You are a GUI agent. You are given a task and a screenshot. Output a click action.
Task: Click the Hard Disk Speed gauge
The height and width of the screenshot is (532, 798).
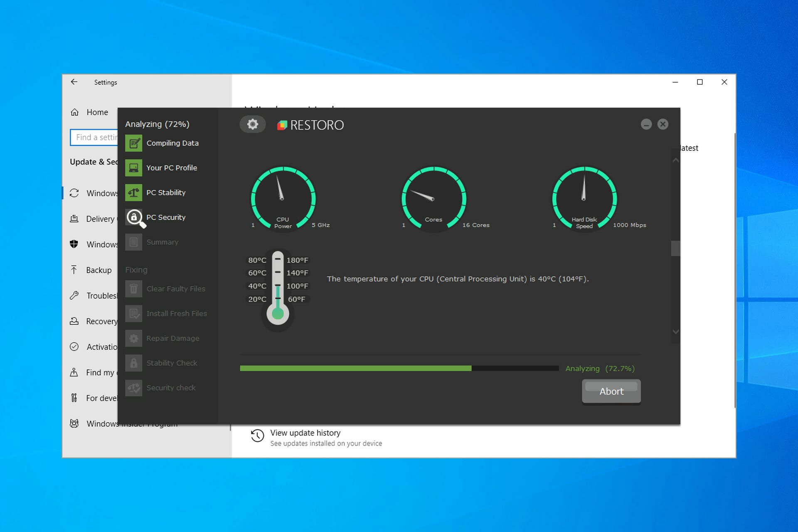584,199
